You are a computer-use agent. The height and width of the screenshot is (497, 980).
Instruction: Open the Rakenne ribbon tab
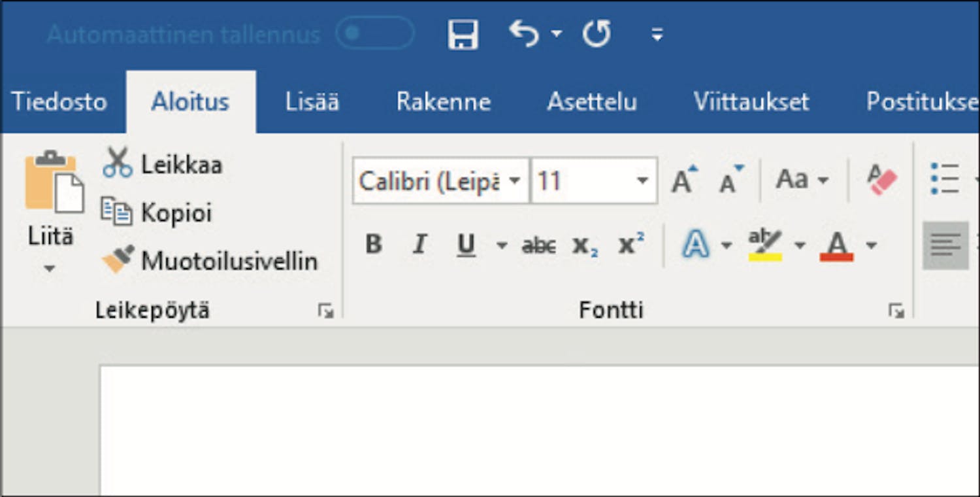coord(444,102)
